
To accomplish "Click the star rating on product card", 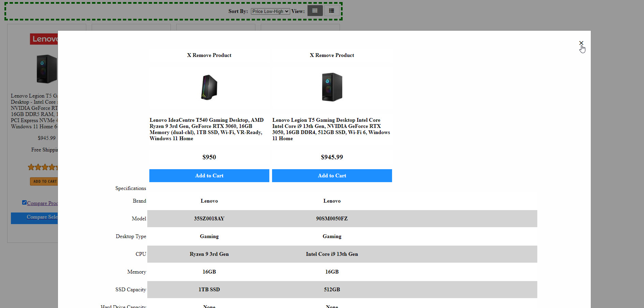I will (x=43, y=167).
